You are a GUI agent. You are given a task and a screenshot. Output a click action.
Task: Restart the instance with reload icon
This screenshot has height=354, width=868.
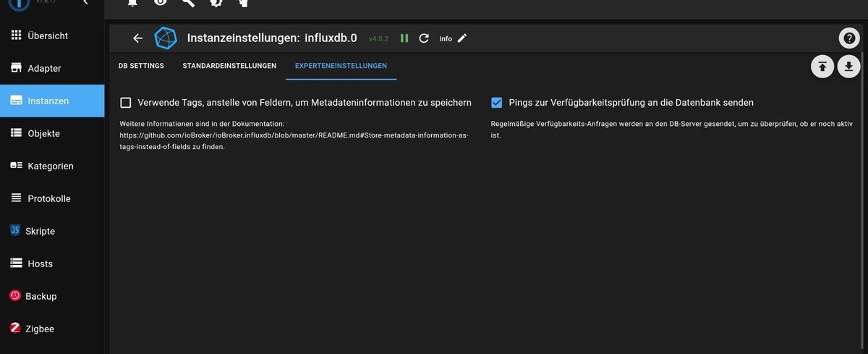(x=424, y=38)
